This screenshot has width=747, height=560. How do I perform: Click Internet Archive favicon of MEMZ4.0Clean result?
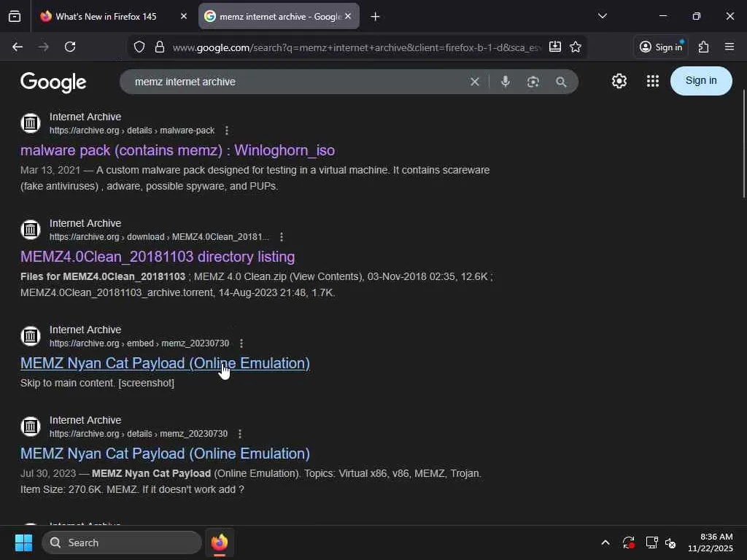click(31, 230)
